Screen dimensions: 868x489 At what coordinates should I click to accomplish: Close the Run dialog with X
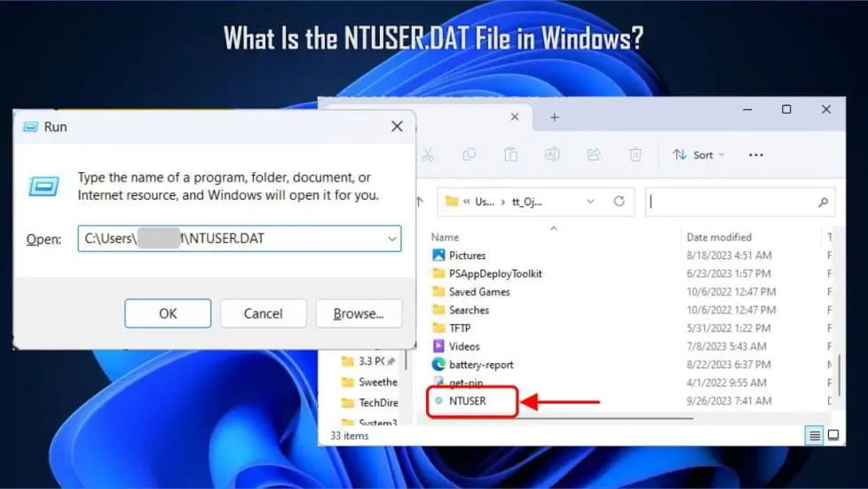pyautogui.click(x=397, y=126)
